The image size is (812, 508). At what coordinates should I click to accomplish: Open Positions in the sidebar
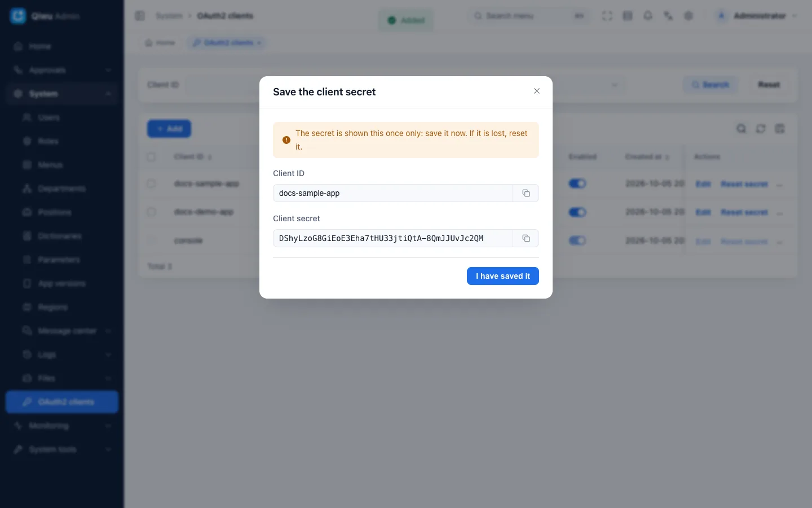(62, 212)
